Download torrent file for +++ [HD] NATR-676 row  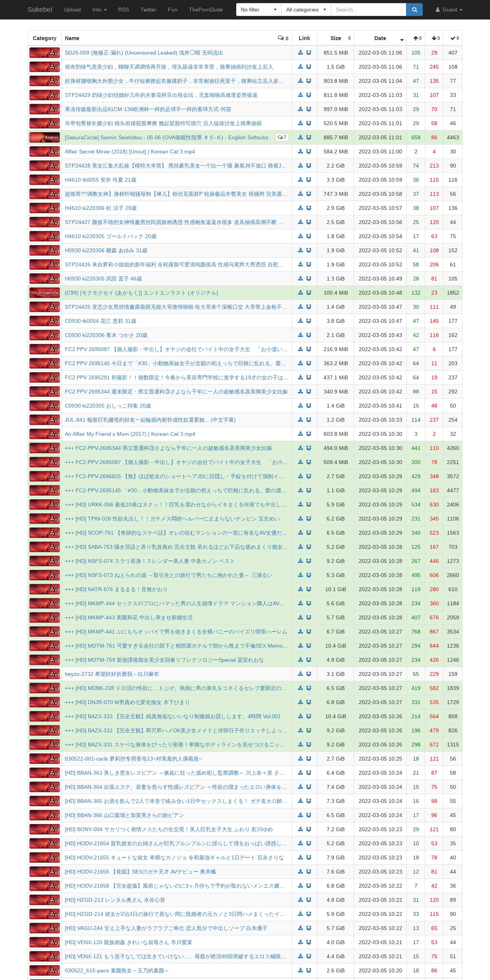tap(301, 589)
